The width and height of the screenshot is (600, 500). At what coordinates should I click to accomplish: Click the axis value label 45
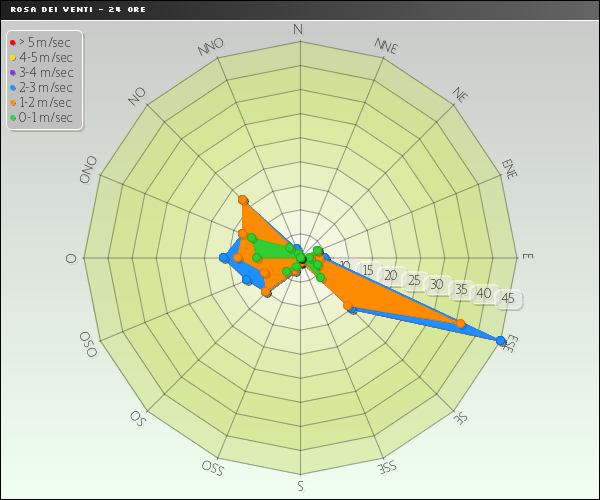pos(507,297)
